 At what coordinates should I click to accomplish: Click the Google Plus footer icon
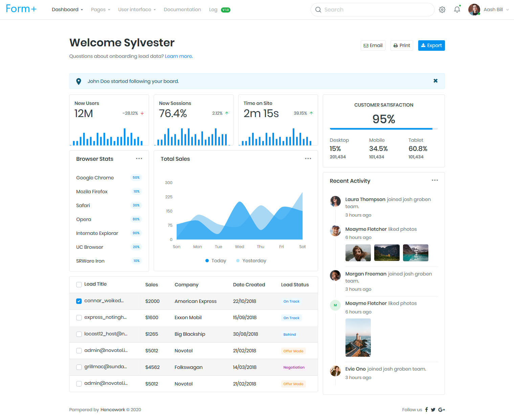point(441,410)
